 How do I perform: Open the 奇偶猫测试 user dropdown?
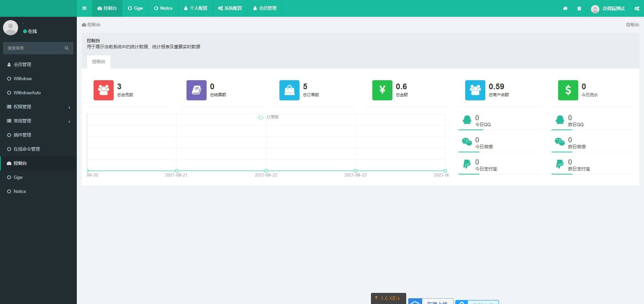(x=608, y=8)
